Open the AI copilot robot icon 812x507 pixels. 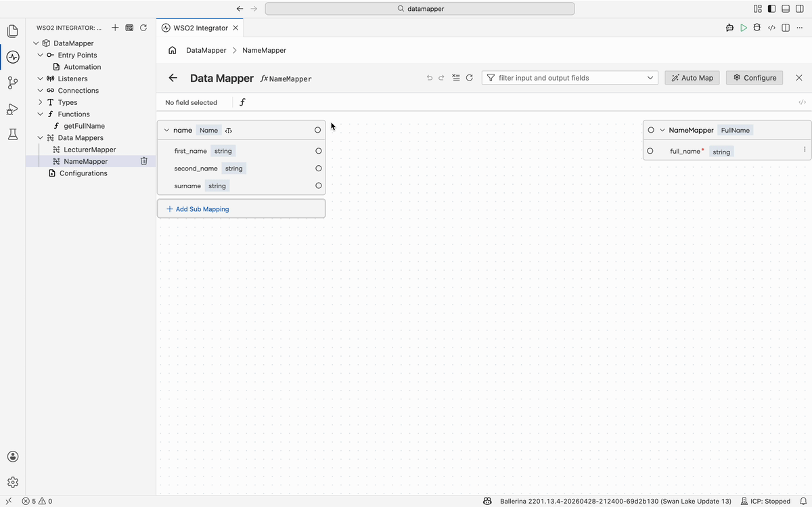click(729, 28)
